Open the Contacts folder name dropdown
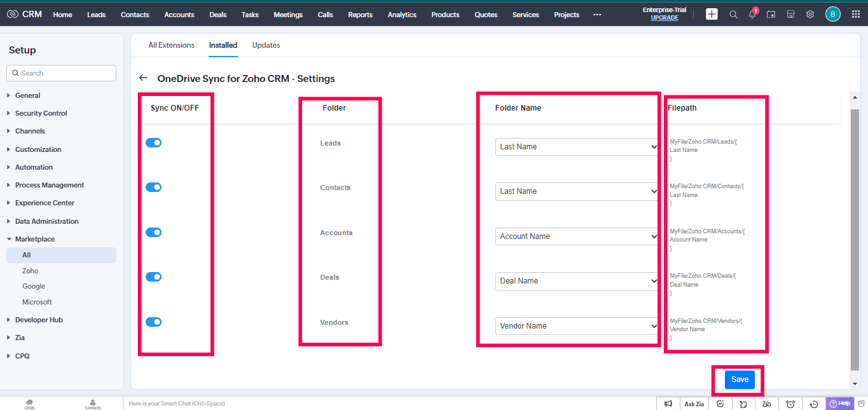The height and width of the screenshot is (410, 868). point(577,191)
